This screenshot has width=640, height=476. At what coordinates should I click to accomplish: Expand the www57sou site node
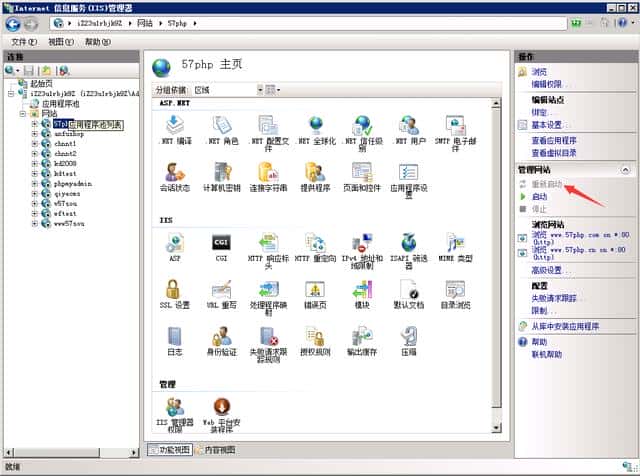click(35, 224)
